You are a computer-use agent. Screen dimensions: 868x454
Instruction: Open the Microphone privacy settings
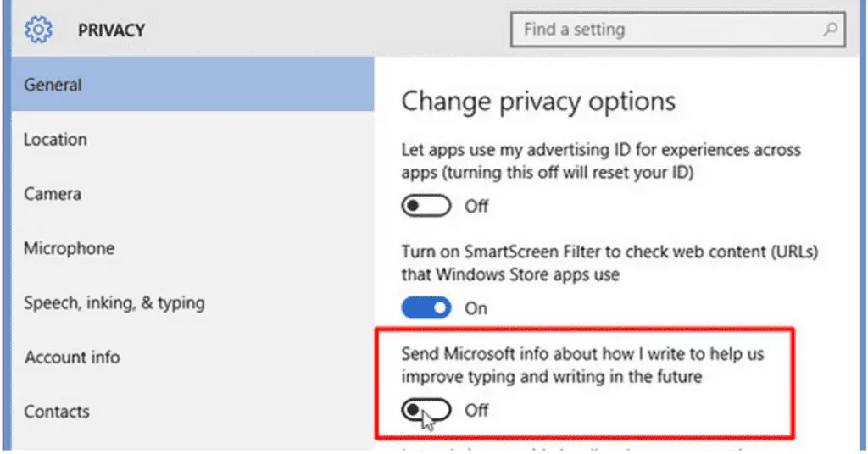69,249
